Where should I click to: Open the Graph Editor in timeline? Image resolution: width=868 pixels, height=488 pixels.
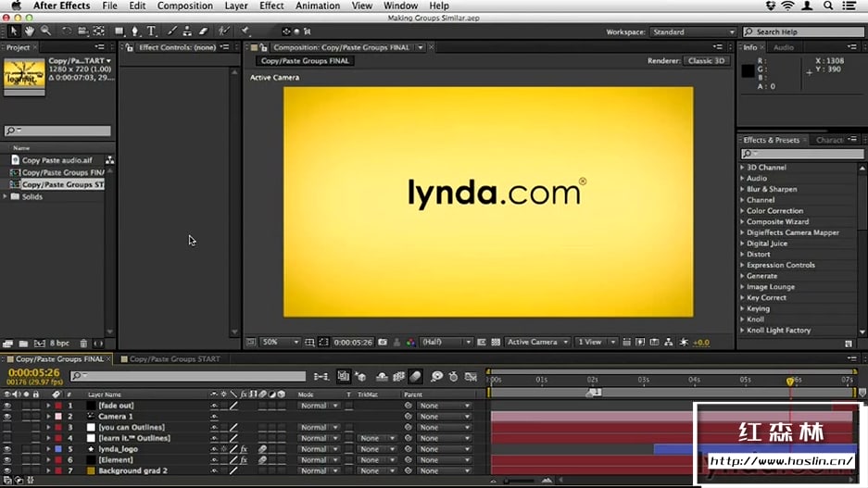tap(472, 377)
